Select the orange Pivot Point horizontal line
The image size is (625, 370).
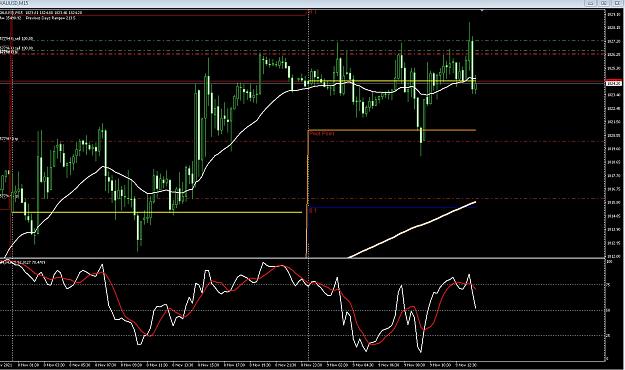(392, 130)
